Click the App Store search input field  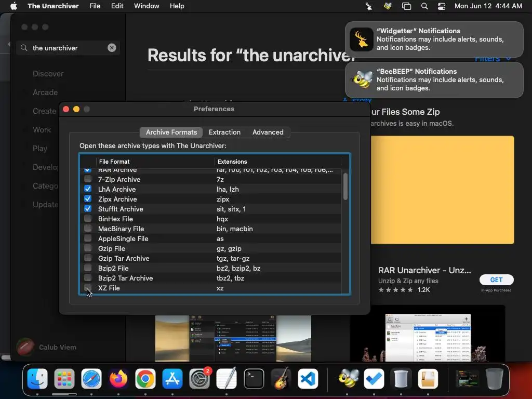(69, 48)
